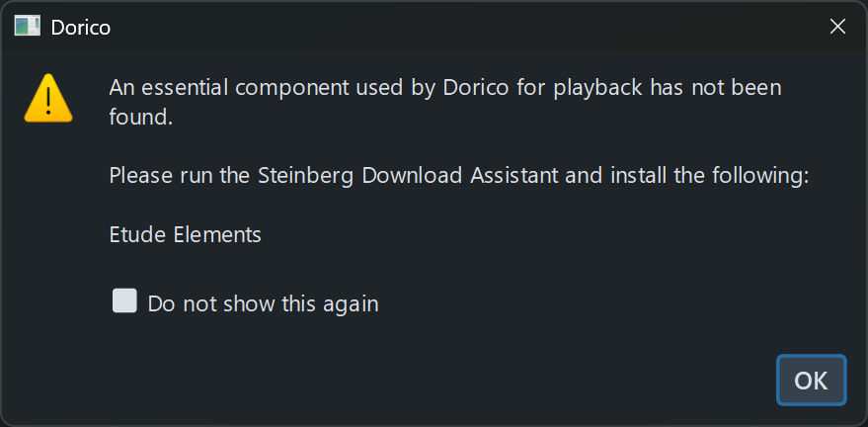Click the yellow warning triangle icon
Screen dimensions: 868x427
pyautogui.click(x=47, y=99)
